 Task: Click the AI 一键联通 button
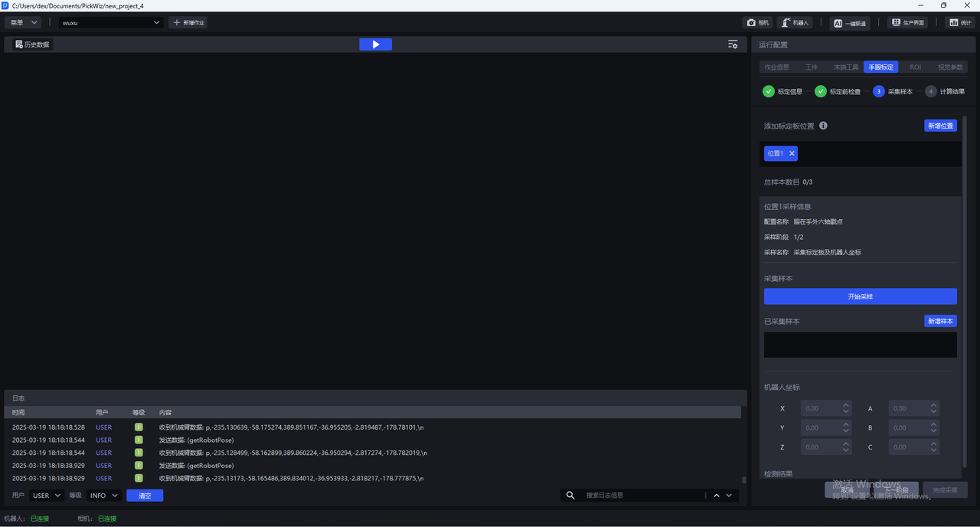pyautogui.click(x=850, y=23)
